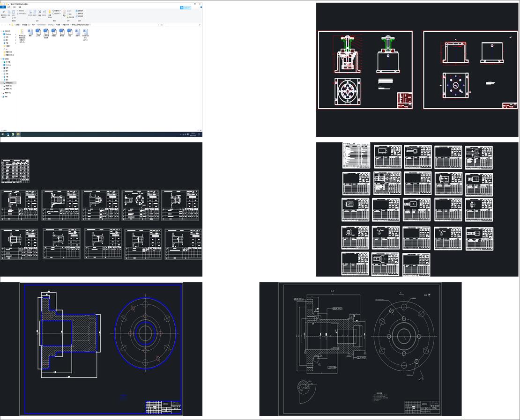Open the white-line flange part drawing
Image resolution: width=520 pixels, height=420 pixels.
point(360,349)
